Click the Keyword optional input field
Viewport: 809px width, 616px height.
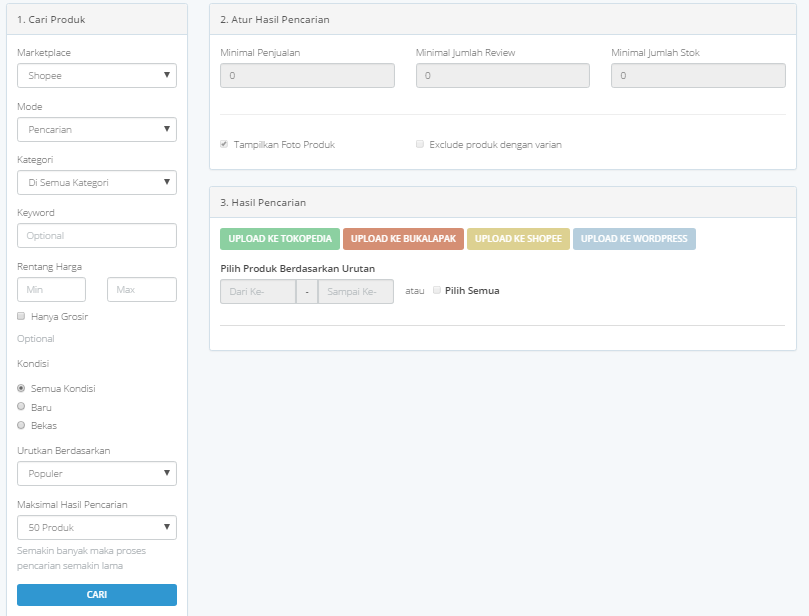[97, 236]
